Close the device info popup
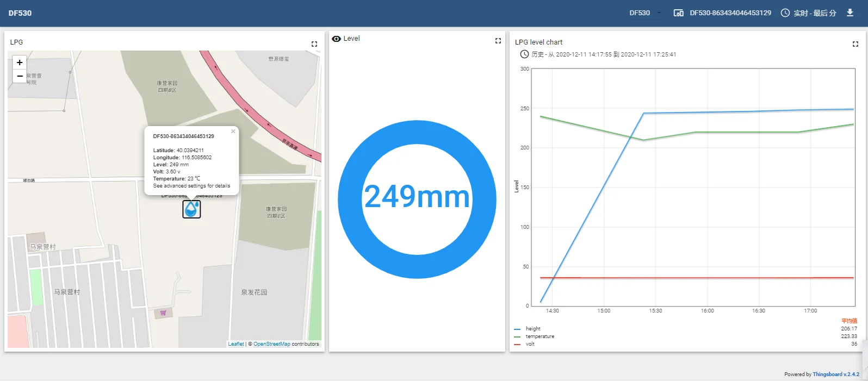This screenshot has width=868, height=381. [x=233, y=131]
